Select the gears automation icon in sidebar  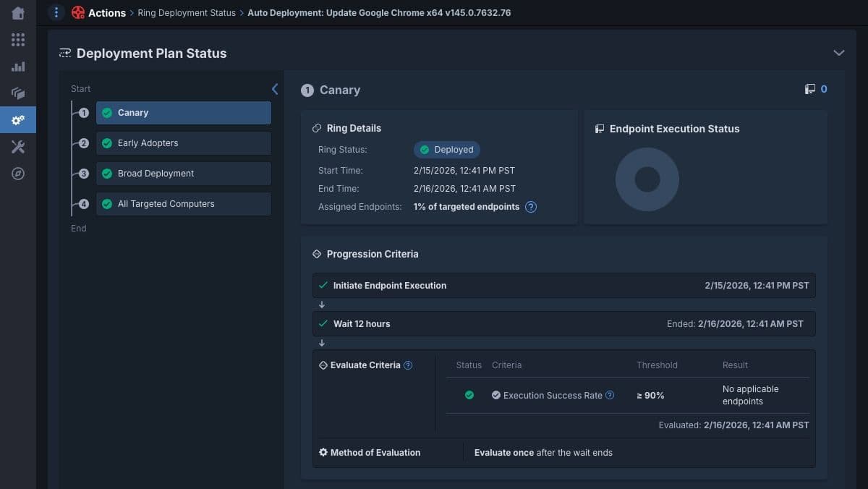(18, 120)
